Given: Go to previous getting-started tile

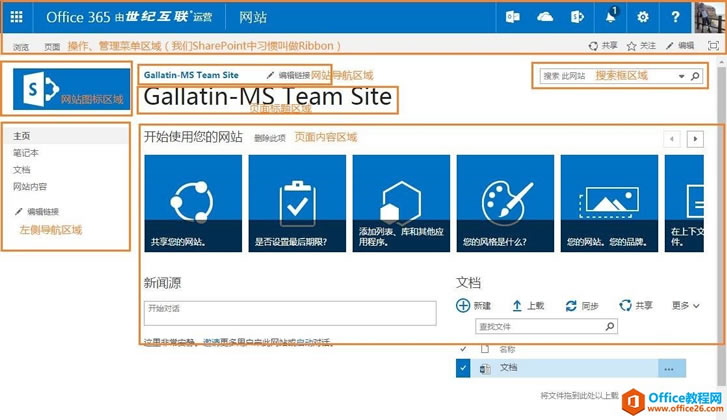Looking at the screenshot, I should tap(672, 139).
